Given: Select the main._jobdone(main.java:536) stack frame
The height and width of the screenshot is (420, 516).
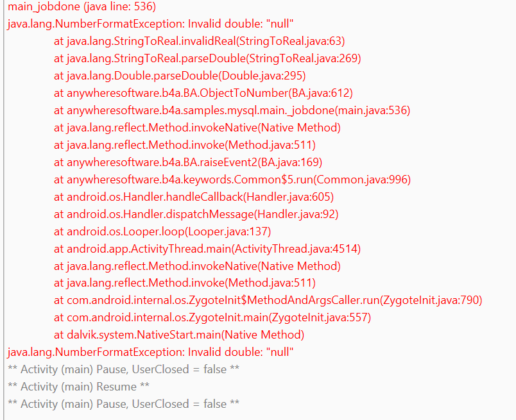Looking at the screenshot, I should coord(232,111).
